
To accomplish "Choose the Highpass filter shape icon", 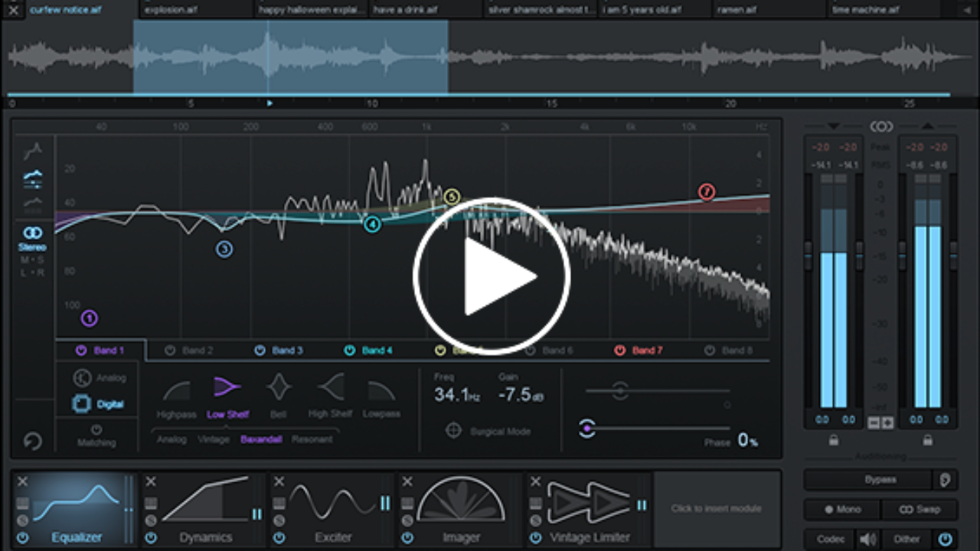I will (x=176, y=391).
